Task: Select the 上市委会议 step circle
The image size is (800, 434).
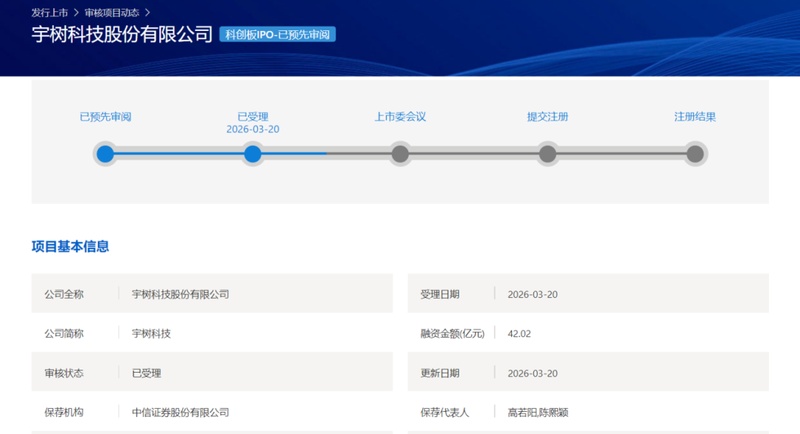Action: point(400,154)
